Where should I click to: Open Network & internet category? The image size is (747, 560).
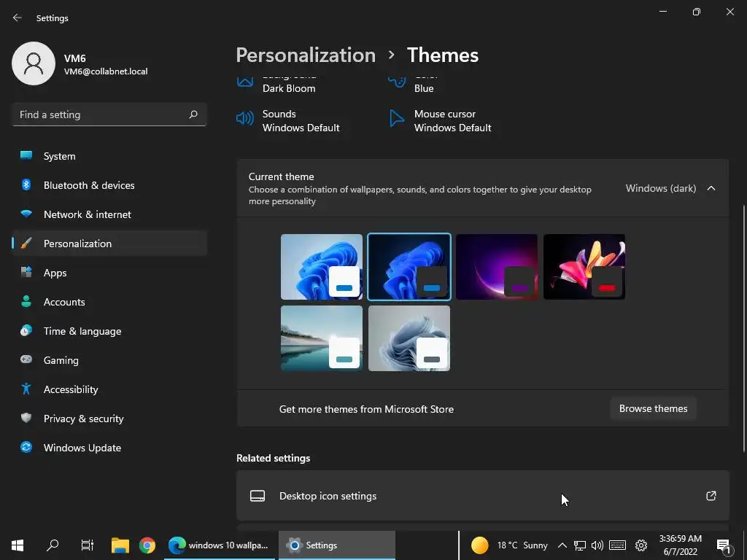(109, 214)
